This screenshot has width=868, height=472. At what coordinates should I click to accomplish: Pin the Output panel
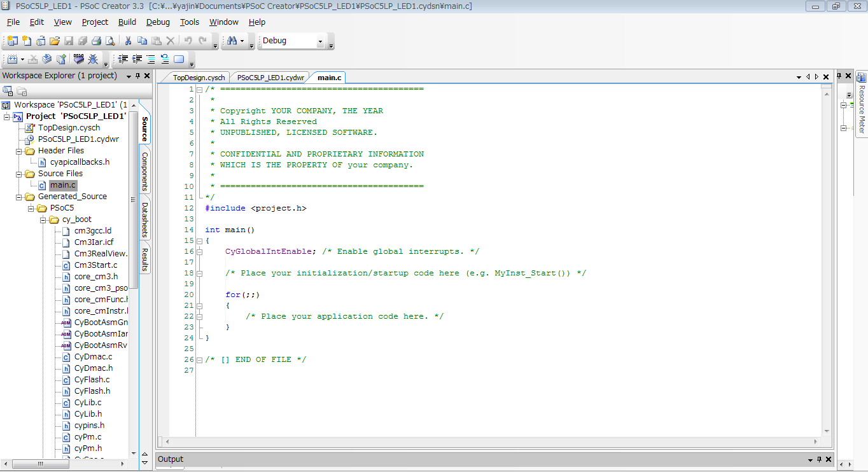pos(820,459)
